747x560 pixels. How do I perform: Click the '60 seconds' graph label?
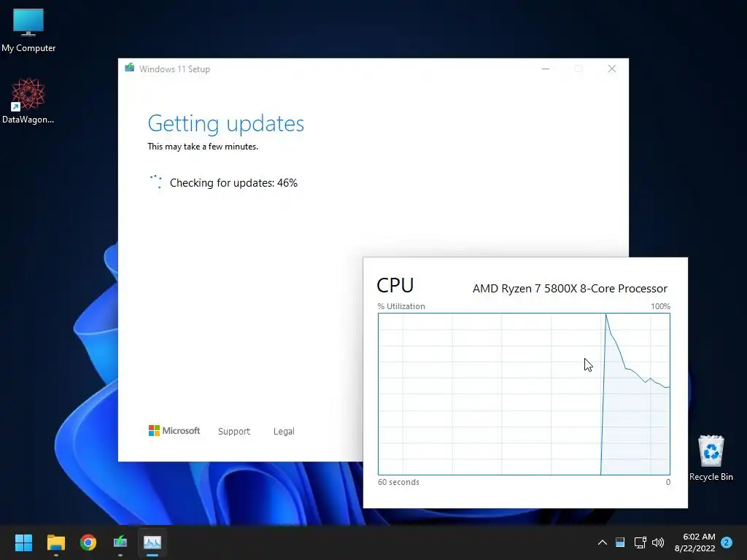click(399, 482)
